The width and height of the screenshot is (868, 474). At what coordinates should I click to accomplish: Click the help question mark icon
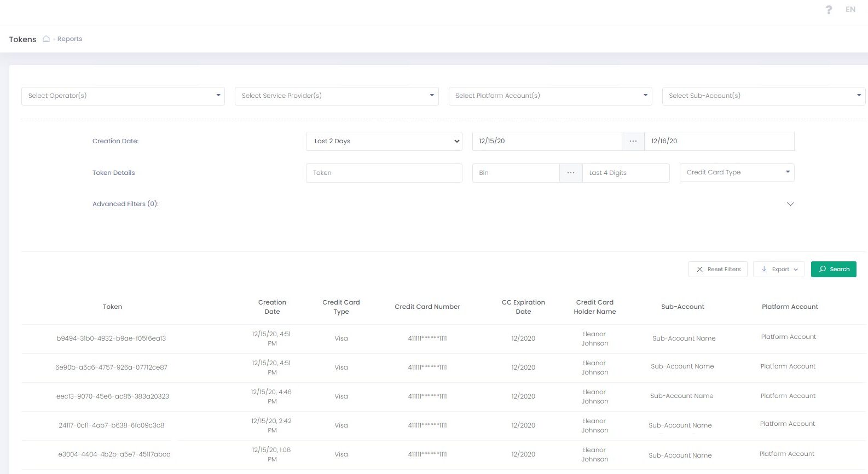click(x=829, y=10)
